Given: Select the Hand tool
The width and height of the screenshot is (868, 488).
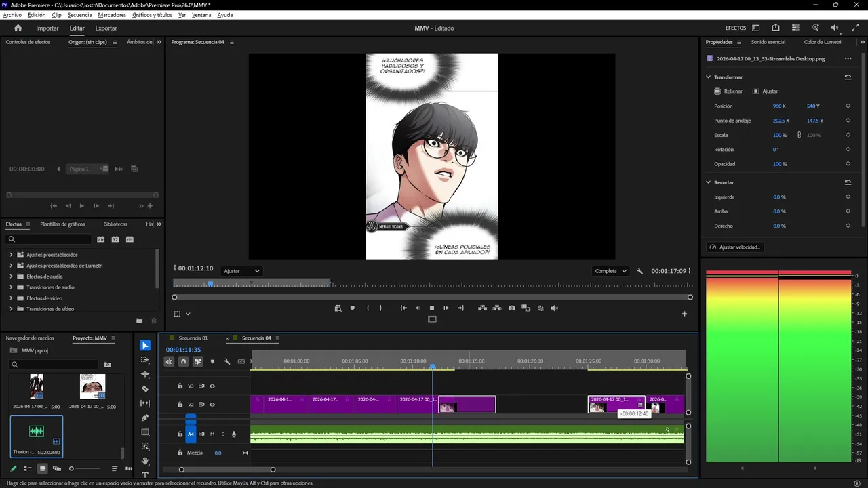Looking at the screenshot, I should (x=145, y=461).
